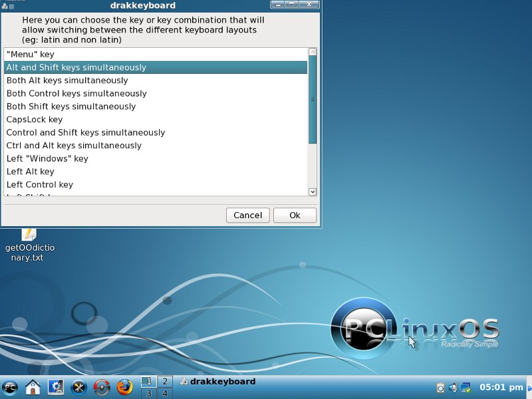Switch to virtual desktop 2
Image resolution: width=532 pixels, height=399 pixels.
164,382
